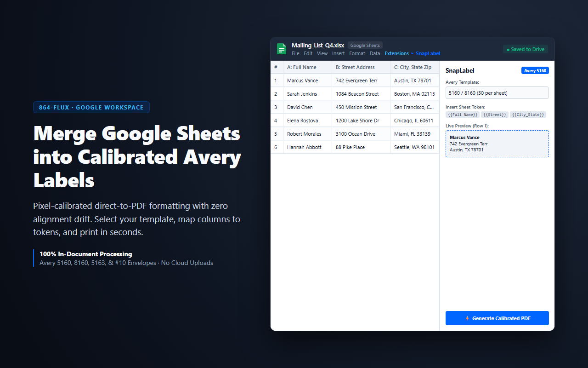Image resolution: width=588 pixels, height=368 pixels.
Task: Select the Boston, MA 02115 cell
Action: pos(415,94)
